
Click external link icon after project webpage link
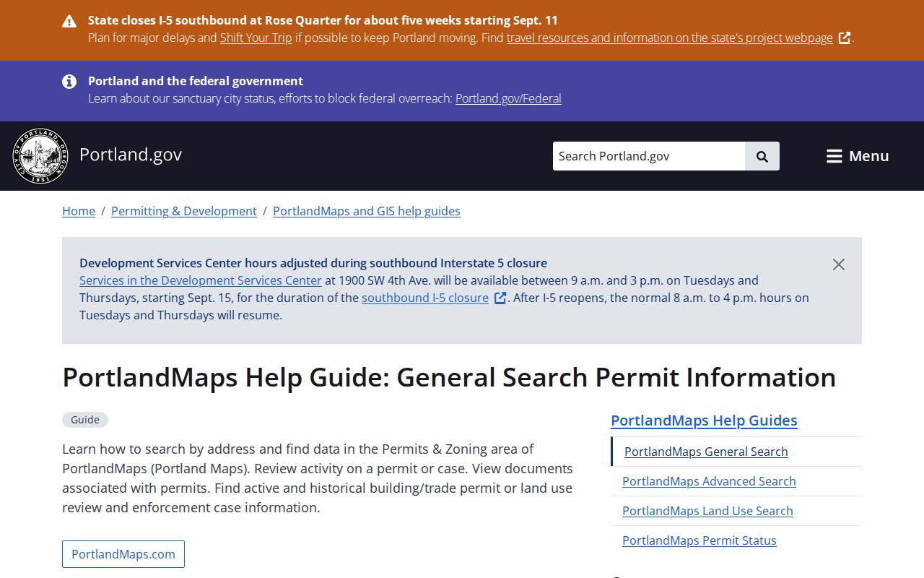844,38
